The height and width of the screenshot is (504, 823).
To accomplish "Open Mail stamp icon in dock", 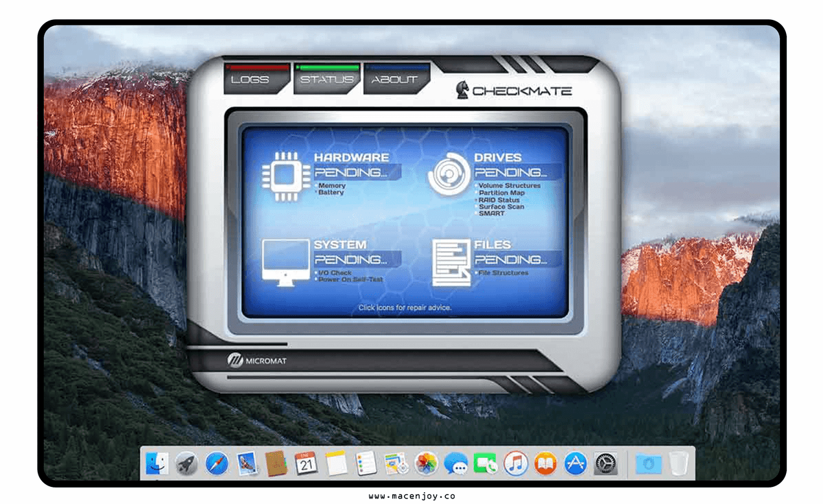I will point(247,464).
